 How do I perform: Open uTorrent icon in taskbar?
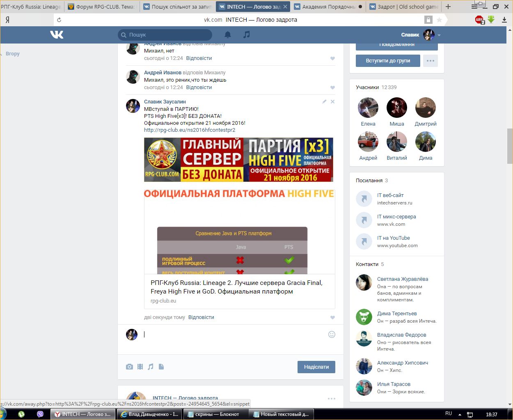[x=21, y=414]
